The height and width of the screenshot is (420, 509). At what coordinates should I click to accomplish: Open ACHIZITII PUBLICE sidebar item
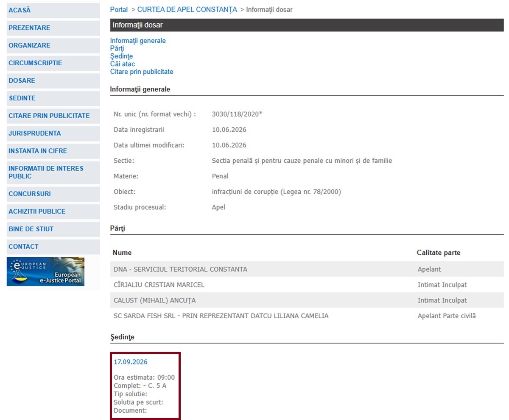[53, 211]
